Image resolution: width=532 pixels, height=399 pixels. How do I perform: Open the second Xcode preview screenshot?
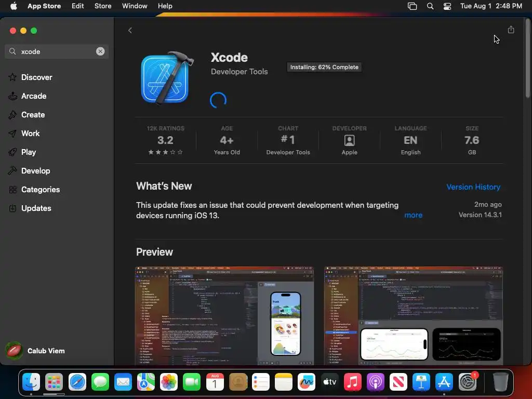(x=413, y=316)
